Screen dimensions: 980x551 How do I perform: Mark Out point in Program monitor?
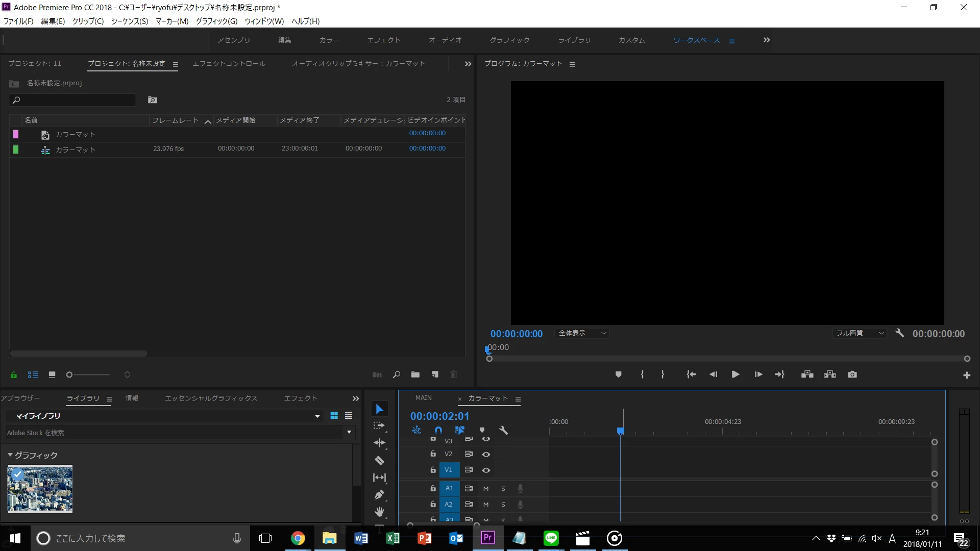663,374
